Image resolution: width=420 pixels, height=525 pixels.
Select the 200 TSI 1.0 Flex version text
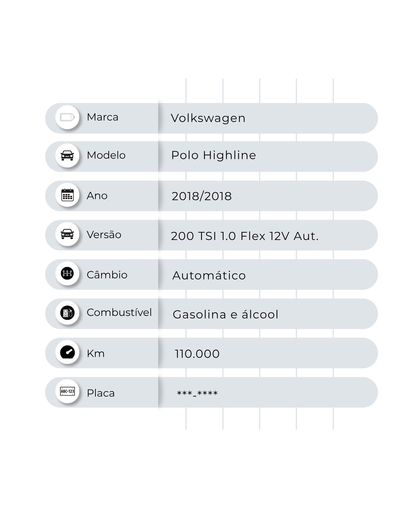245,236
